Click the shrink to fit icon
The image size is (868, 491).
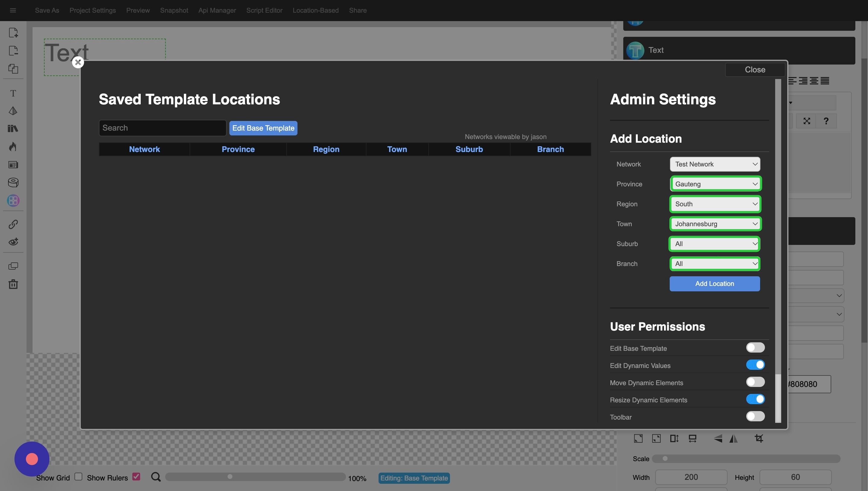tap(656, 439)
